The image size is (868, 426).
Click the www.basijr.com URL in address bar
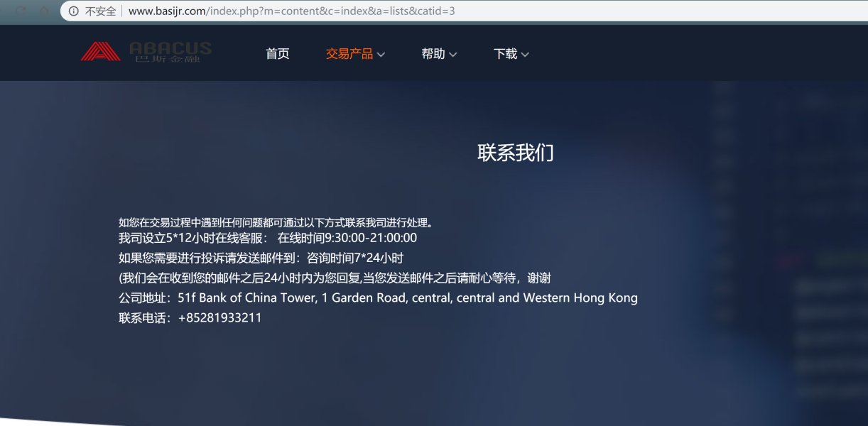pos(292,11)
